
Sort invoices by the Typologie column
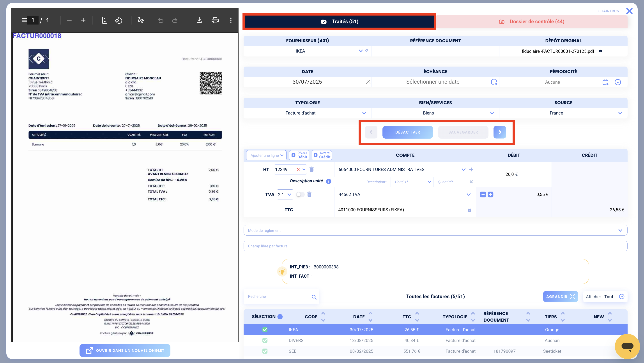click(473, 317)
